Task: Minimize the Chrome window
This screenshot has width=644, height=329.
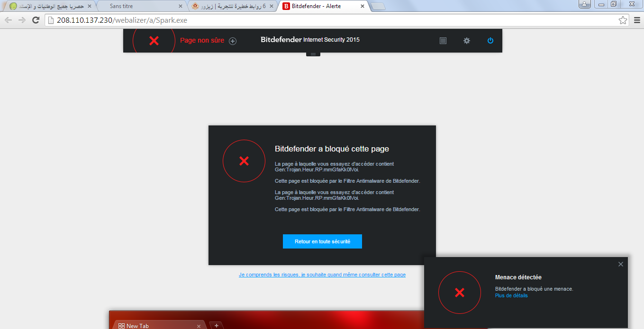Action: (x=601, y=4)
